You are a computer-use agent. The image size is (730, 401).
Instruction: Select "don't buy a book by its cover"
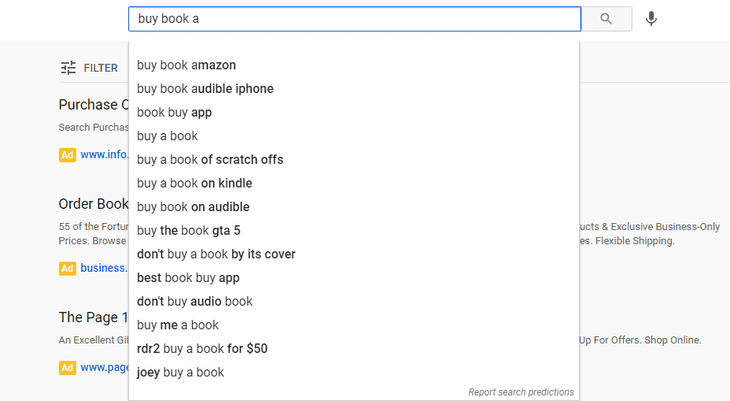pos(216,254)
